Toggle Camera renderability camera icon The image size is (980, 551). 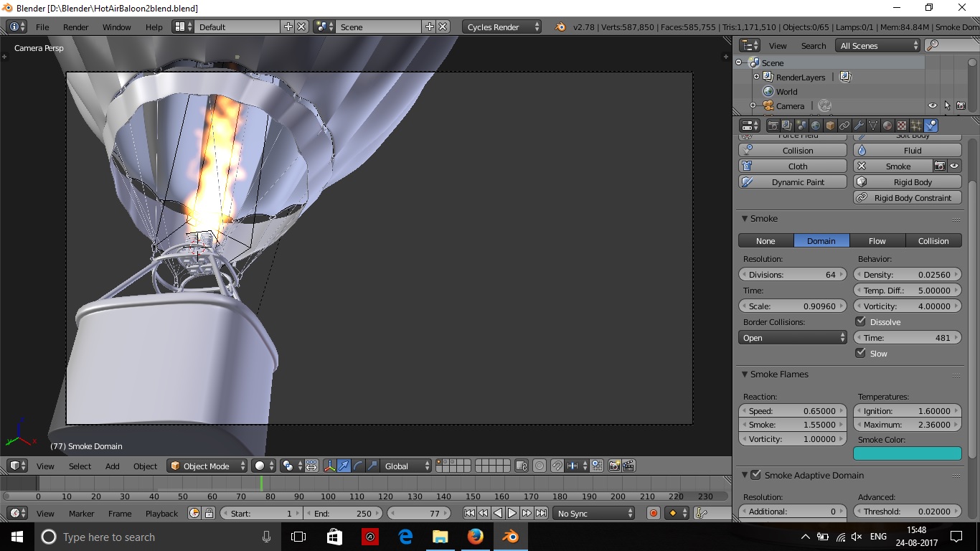point(961,105)
